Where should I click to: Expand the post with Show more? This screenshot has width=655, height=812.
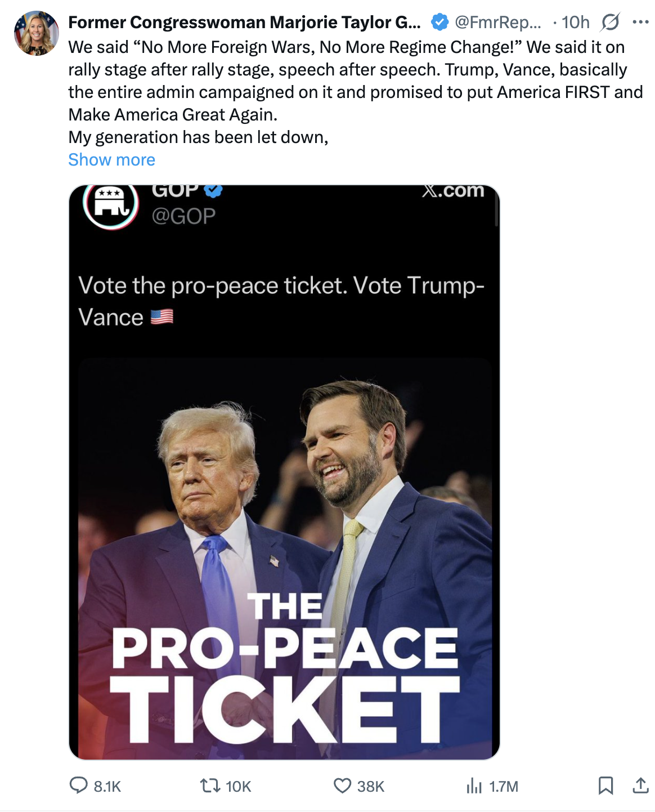click(111, 159)
